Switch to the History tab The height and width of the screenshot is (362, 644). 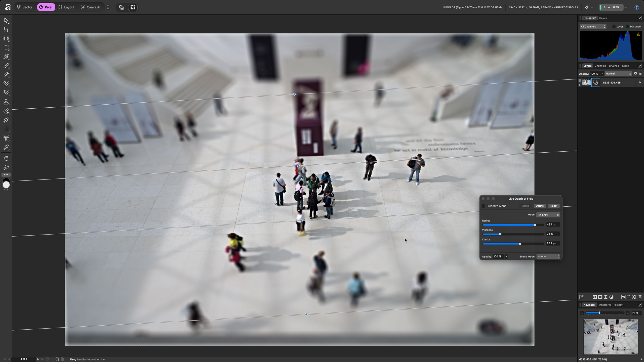tap(618, 305)
